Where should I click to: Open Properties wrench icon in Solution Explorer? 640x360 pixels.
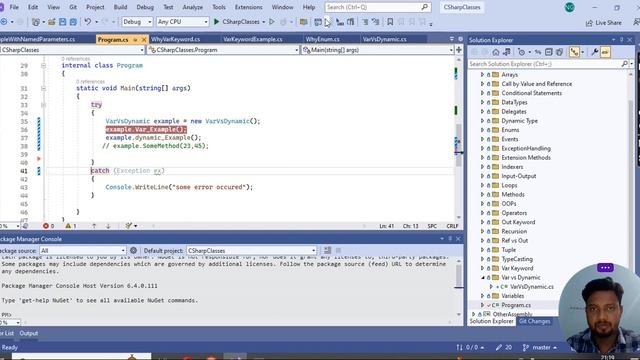tap(595, 52)
